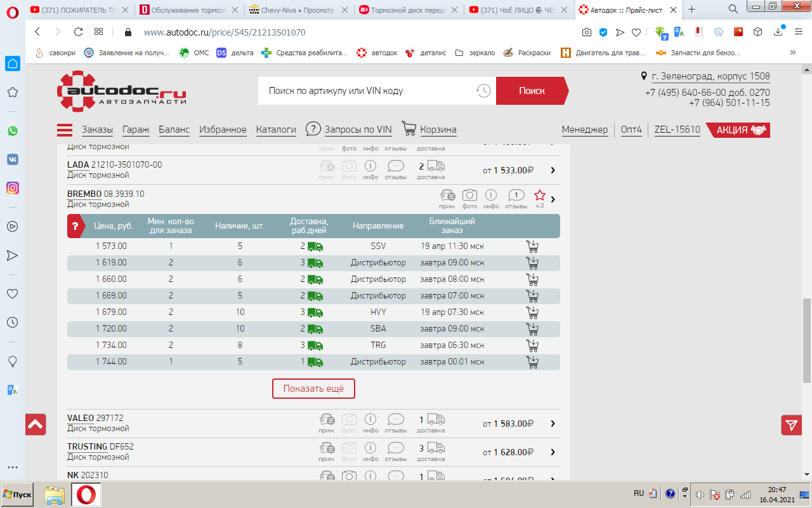Open the Гараж menu item

coord(136,130)
